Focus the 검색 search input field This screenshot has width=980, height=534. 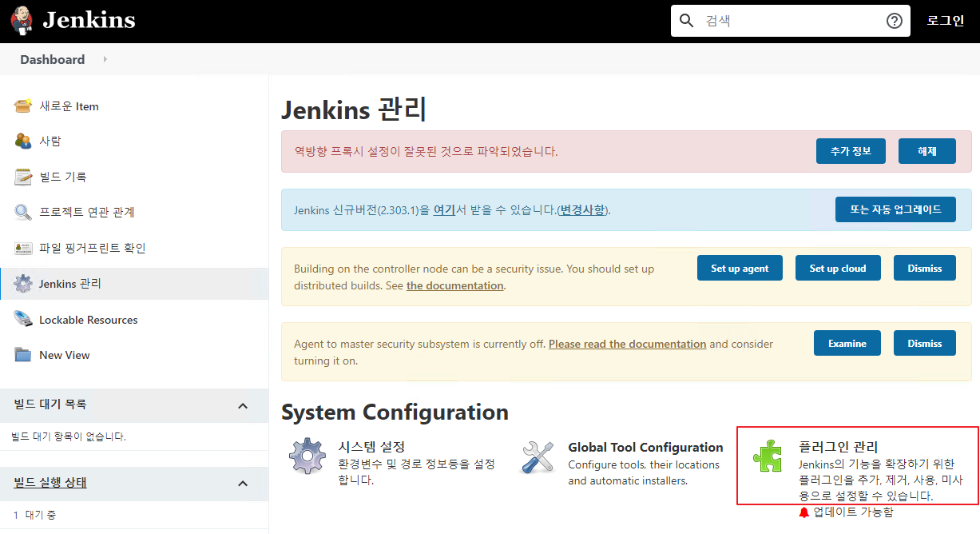tap(791, 21)
